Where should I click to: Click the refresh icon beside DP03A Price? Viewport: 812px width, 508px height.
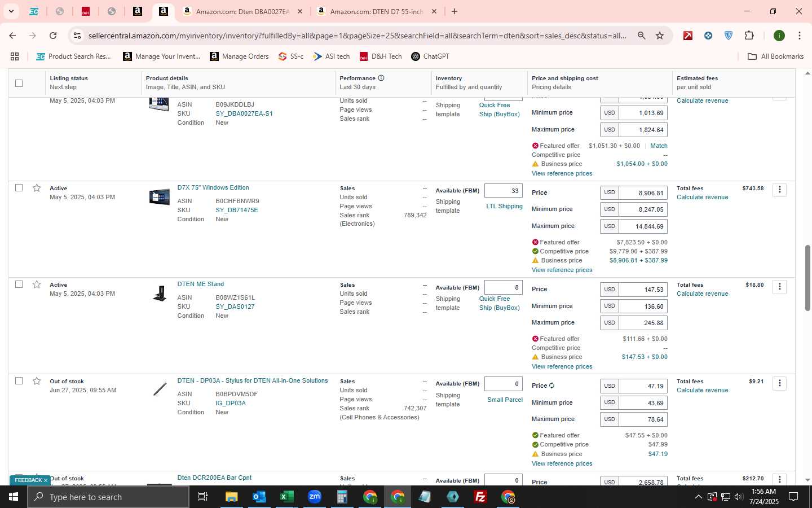click(551, 386)
